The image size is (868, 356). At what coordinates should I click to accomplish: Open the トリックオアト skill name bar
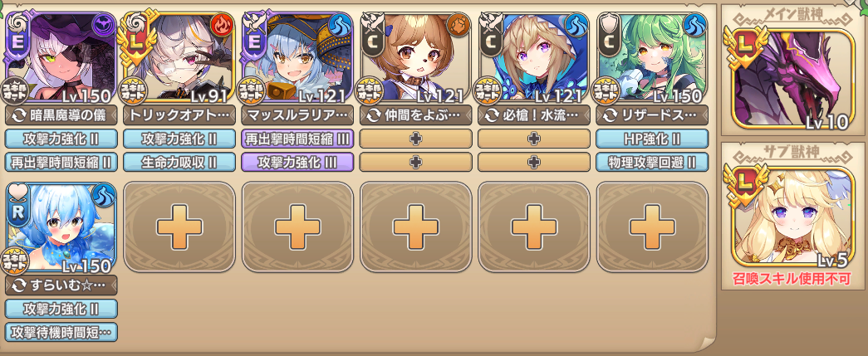(x=179, y=115)
